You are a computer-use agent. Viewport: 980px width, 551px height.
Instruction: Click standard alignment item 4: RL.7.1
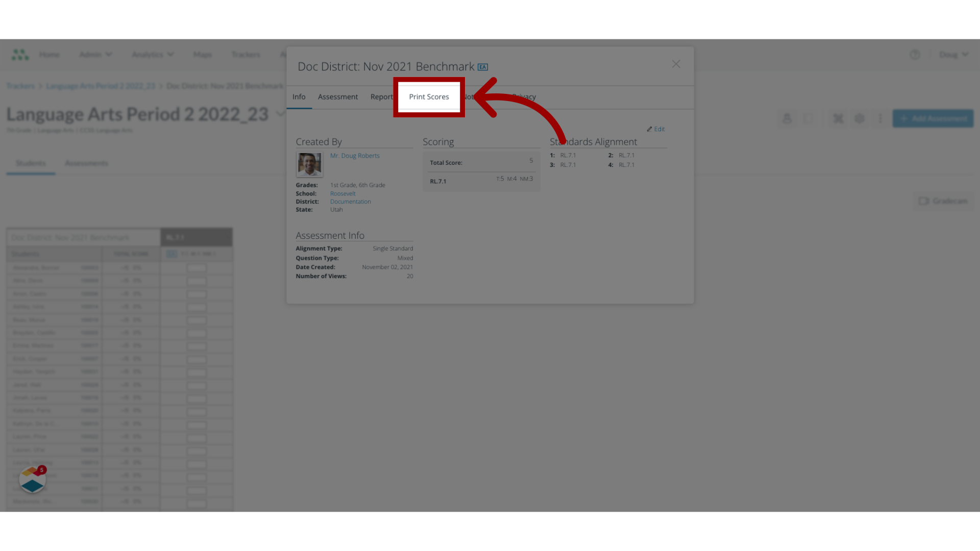click(622, 165)
